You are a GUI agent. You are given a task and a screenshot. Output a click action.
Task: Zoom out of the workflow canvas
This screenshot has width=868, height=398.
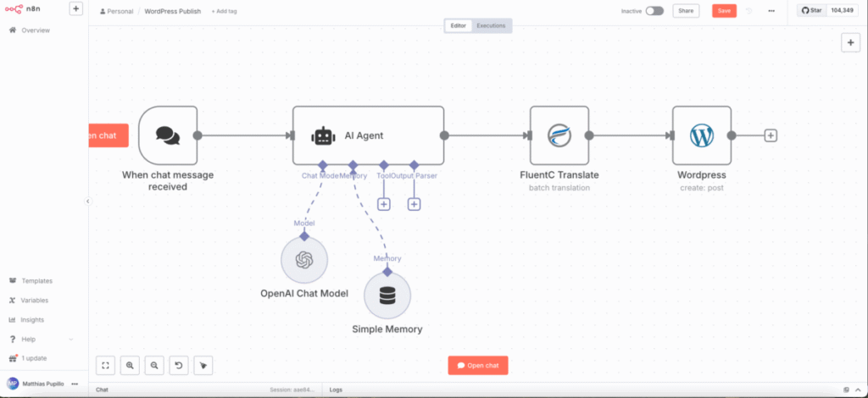(154, 365)
